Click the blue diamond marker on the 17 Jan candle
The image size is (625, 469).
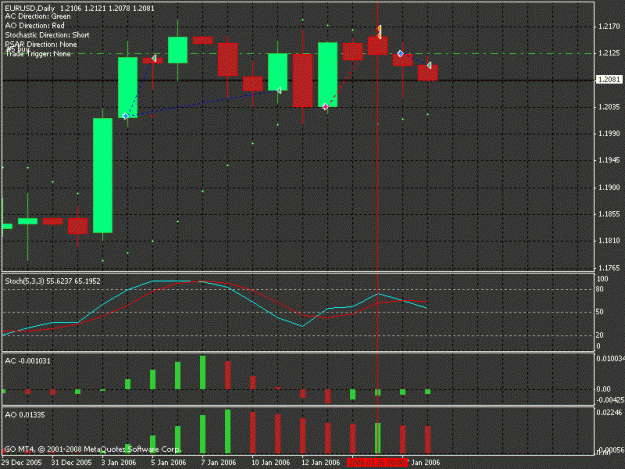pos(401,53)
